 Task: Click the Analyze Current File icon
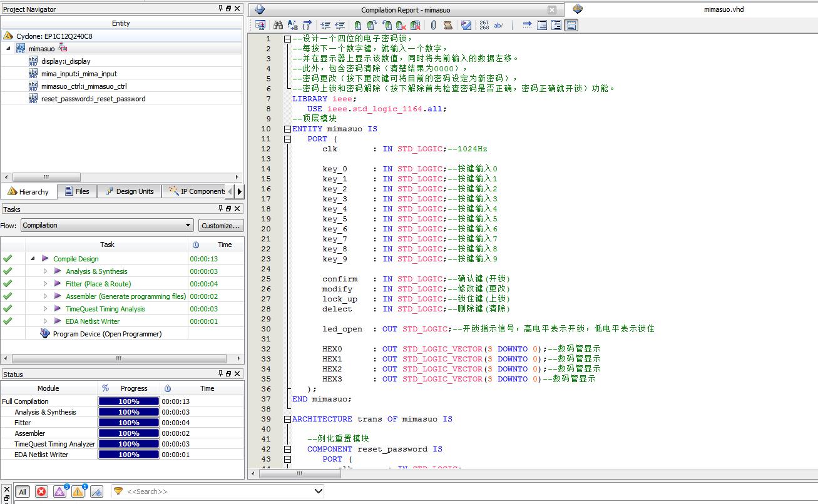pyautogui.click(x=466, y=25)
